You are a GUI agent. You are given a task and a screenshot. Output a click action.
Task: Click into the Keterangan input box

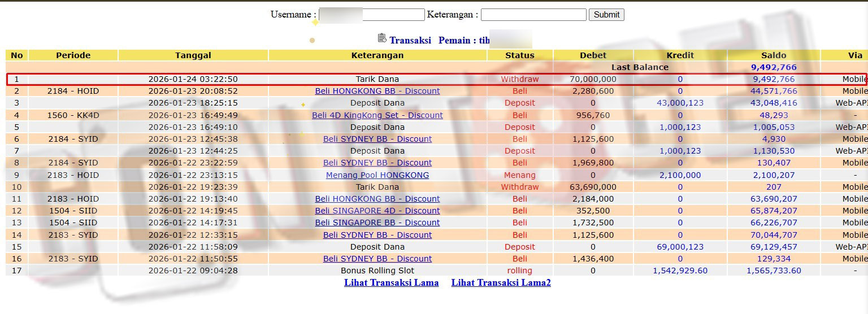click(533, 15)
